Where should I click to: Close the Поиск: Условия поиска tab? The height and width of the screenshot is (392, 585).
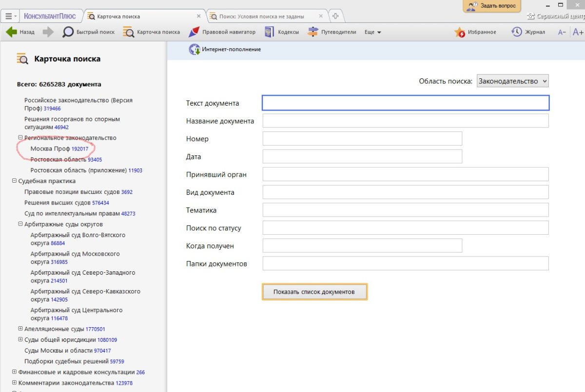[x=320, y=16]
